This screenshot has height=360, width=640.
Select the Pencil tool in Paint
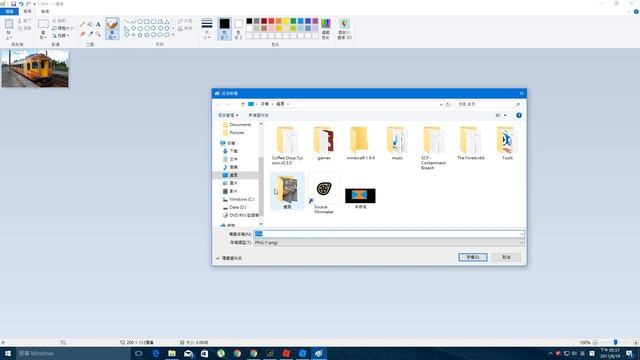coord(83,24)
